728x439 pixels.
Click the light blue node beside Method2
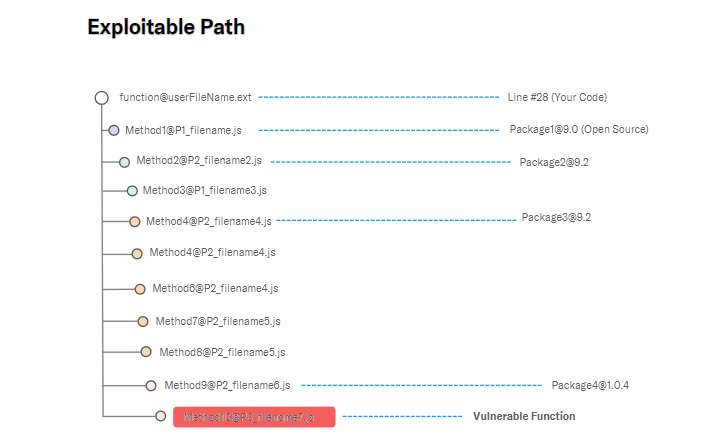tap(124, 162)
